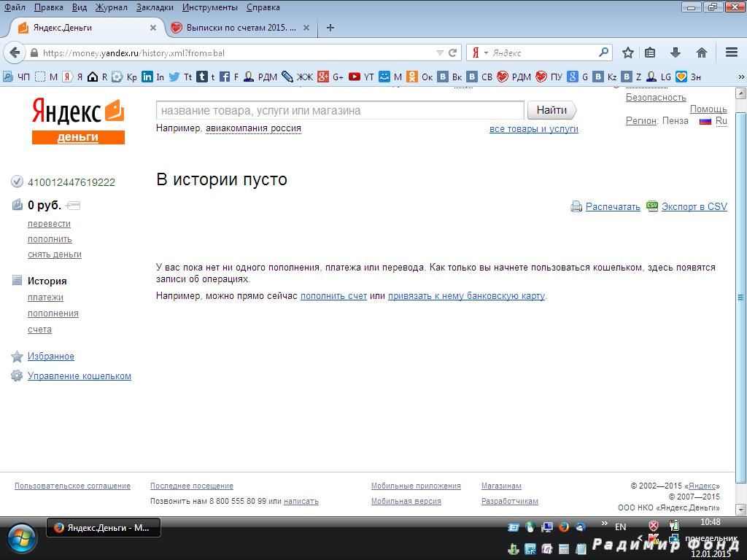Open the ПУ heart bookmark

(x=549, y=77)
